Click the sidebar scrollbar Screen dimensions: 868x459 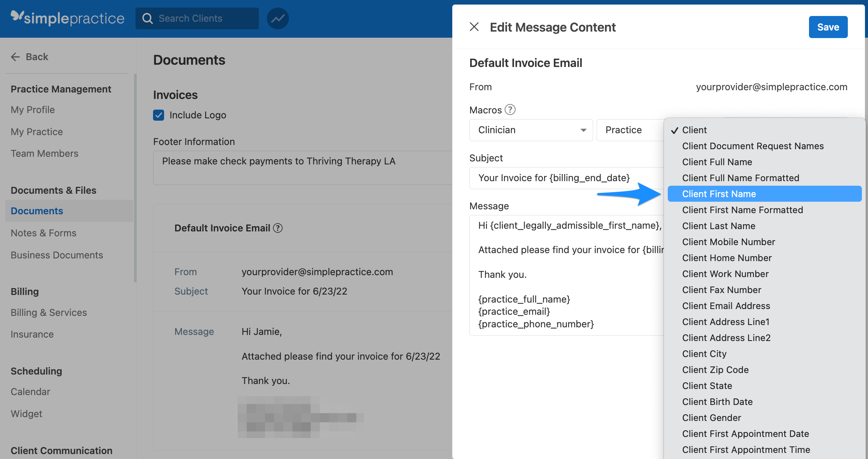coord(135,178)
